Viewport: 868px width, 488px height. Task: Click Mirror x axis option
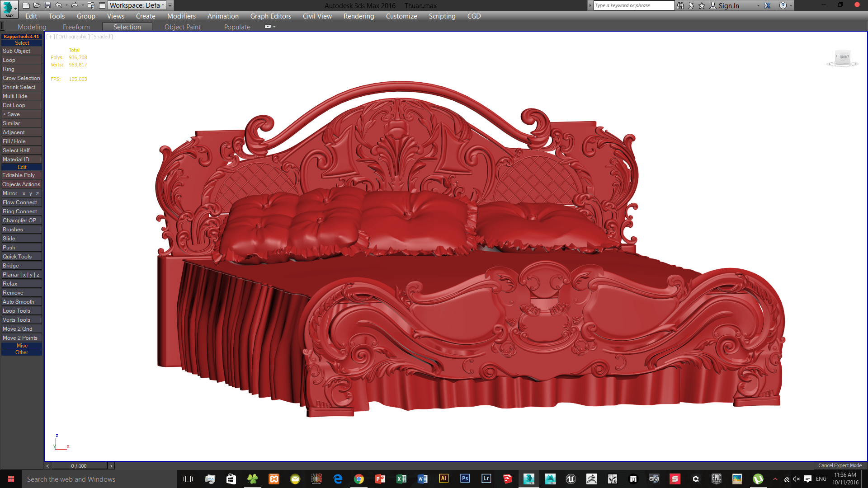(x=24, y=193)
